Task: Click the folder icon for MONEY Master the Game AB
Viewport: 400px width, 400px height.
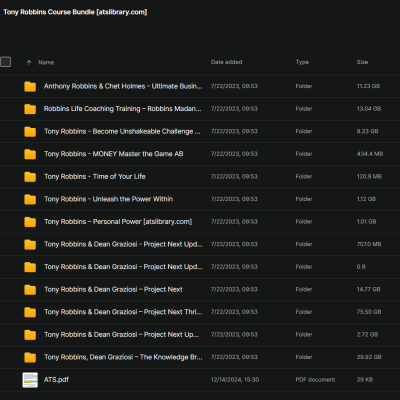Action: pyautogui.click(x=30, y=154)
